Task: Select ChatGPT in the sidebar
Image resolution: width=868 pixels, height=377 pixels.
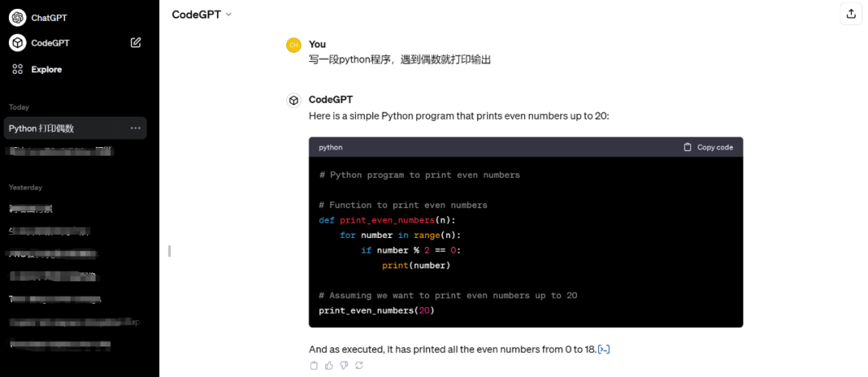Action: (x=48, y=17)
